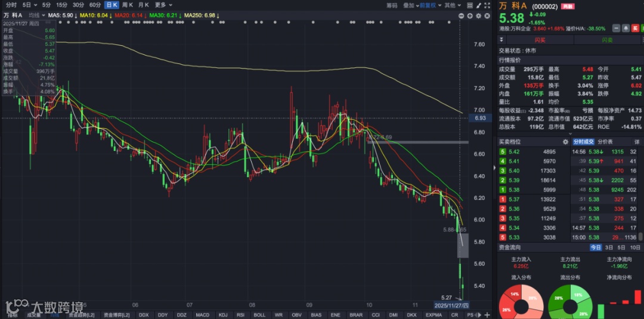Viewport: 644px width, 319px height.
Task: Click the 详 detail button
Action: point(637,142)
